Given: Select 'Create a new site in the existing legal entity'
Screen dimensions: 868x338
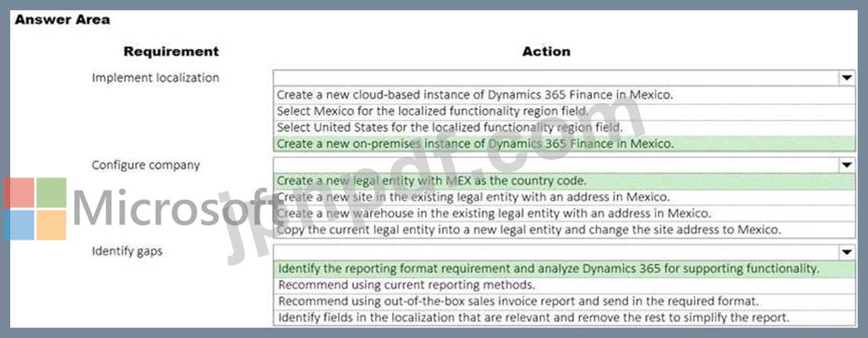Looking at the screenshot, I should click(x=565, y=198).
